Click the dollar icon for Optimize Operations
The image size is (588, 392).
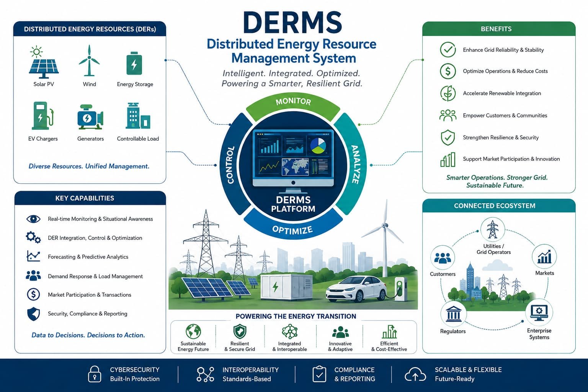click(x=448, y=71)
